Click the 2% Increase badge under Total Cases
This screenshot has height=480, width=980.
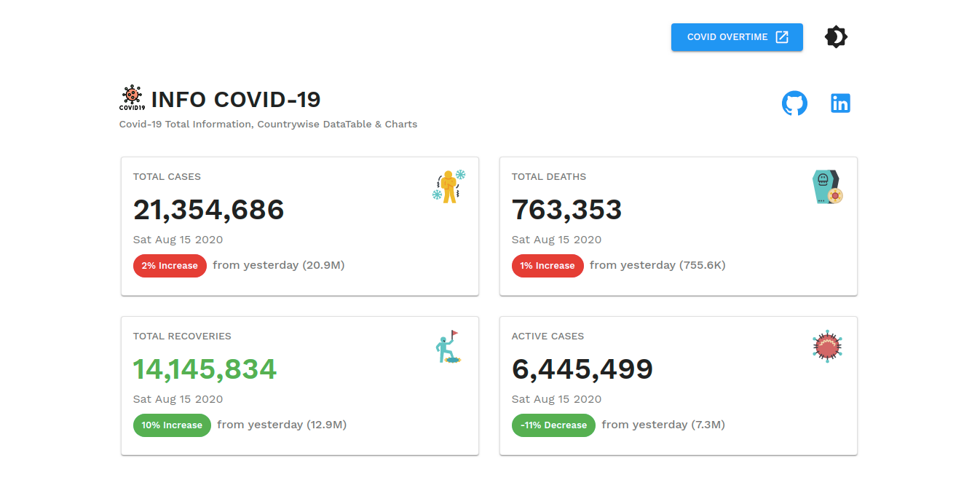tap(170, 265)
